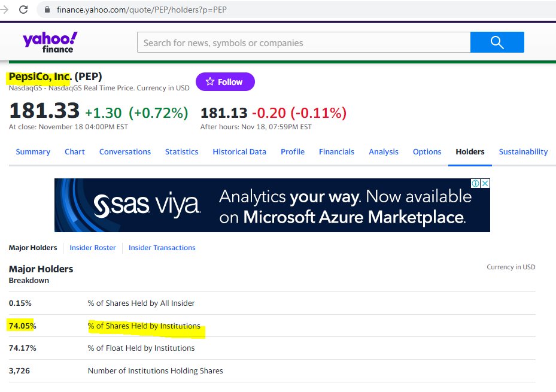Viewport: 556px width, 392px height.
Task: Click the forward arrow in browser toolbar
Action: (4, 10)
